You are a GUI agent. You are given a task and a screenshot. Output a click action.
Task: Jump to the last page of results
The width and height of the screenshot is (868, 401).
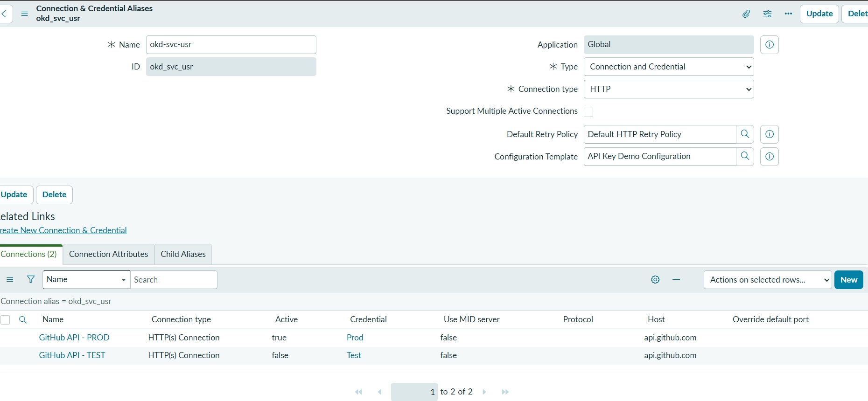[505, 392]
